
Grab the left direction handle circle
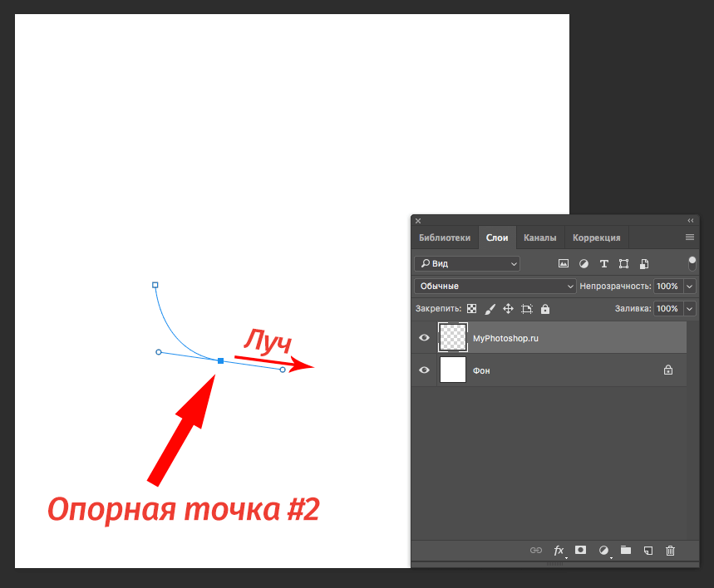(159, 352)
